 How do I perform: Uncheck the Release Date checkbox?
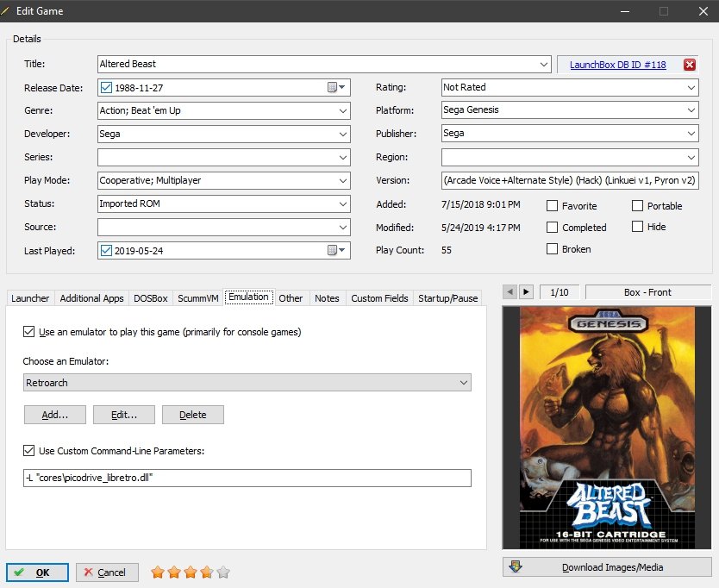pyautogui.click(x=106, y=87)
